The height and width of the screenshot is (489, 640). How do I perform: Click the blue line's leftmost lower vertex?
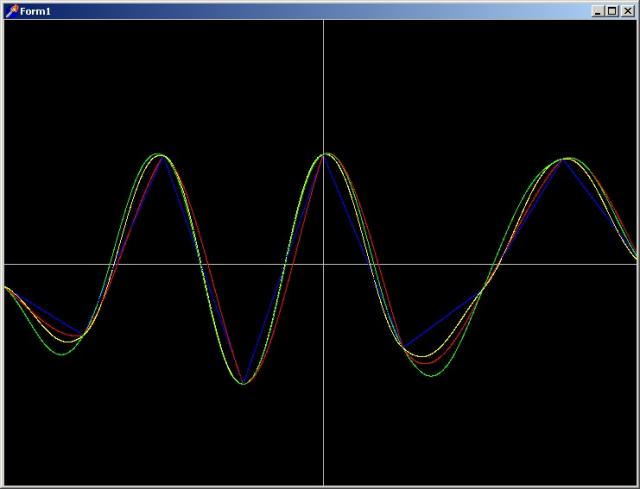coord(82,332)
